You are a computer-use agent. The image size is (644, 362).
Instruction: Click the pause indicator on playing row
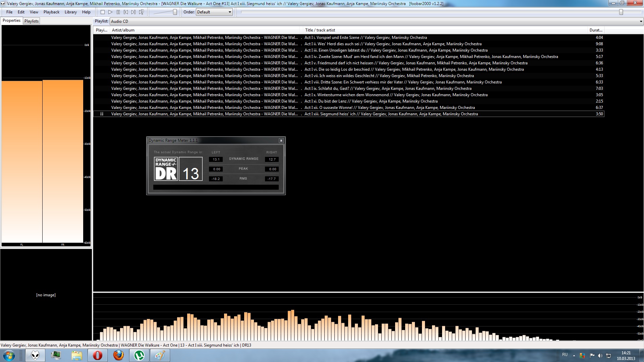[x=102, y=114]
